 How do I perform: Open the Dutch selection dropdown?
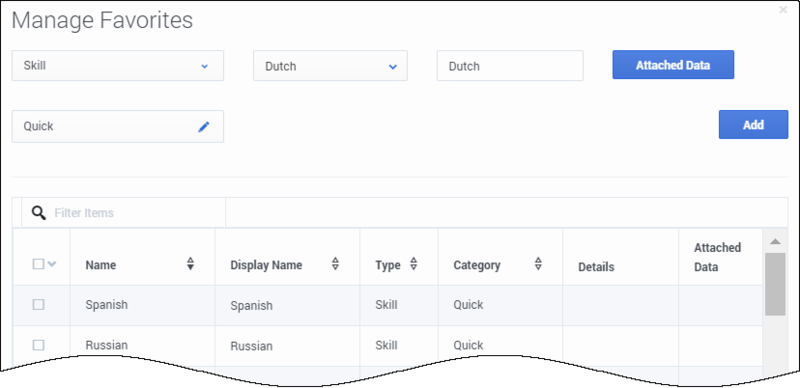pyautogui.click(x=330, y=65)
